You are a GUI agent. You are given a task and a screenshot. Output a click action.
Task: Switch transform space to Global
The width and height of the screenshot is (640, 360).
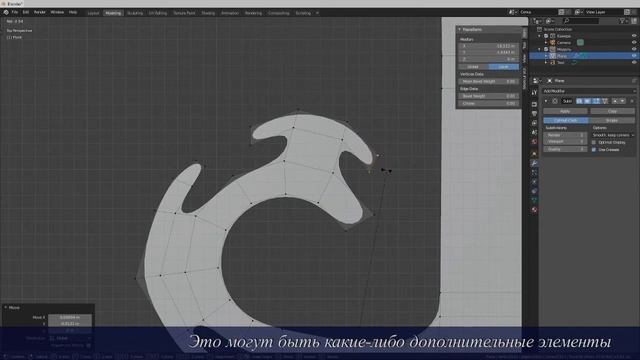(473, 67)
